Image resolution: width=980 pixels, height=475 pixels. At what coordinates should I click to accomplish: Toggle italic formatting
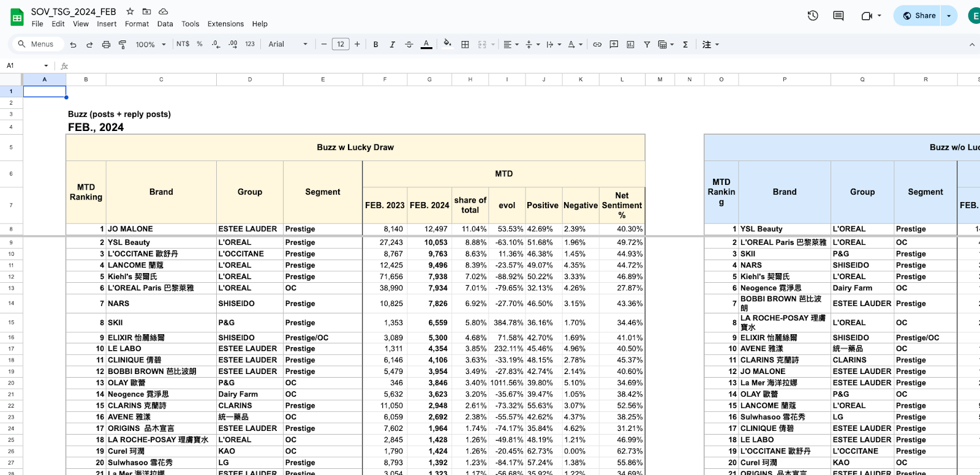pos(392,44)
